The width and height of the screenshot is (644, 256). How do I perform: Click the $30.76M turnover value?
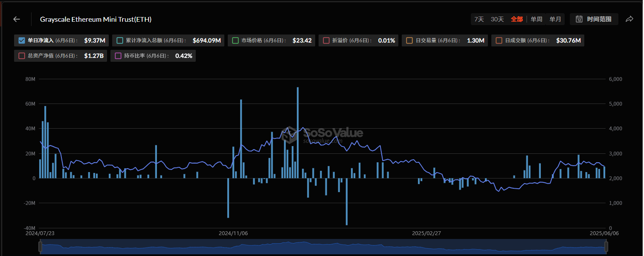click(x=569, y=41)
